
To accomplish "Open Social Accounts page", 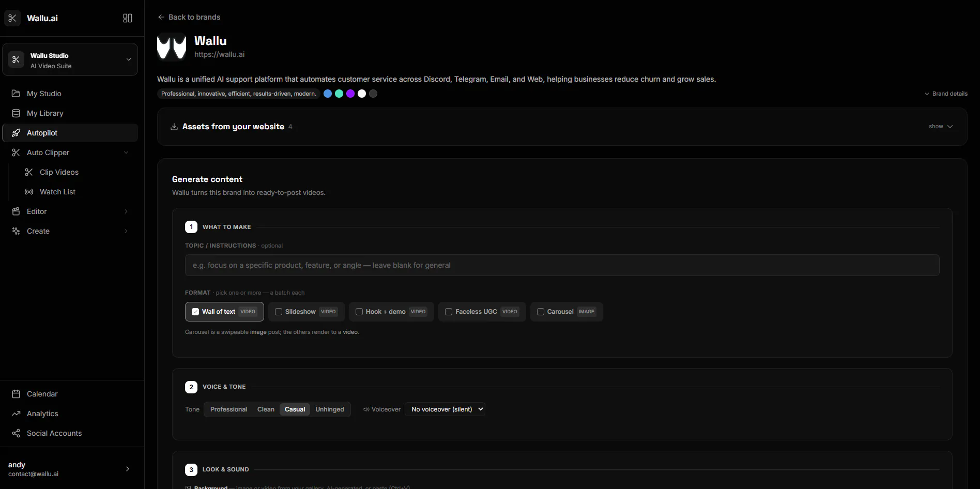I will (x=70, y=433).
